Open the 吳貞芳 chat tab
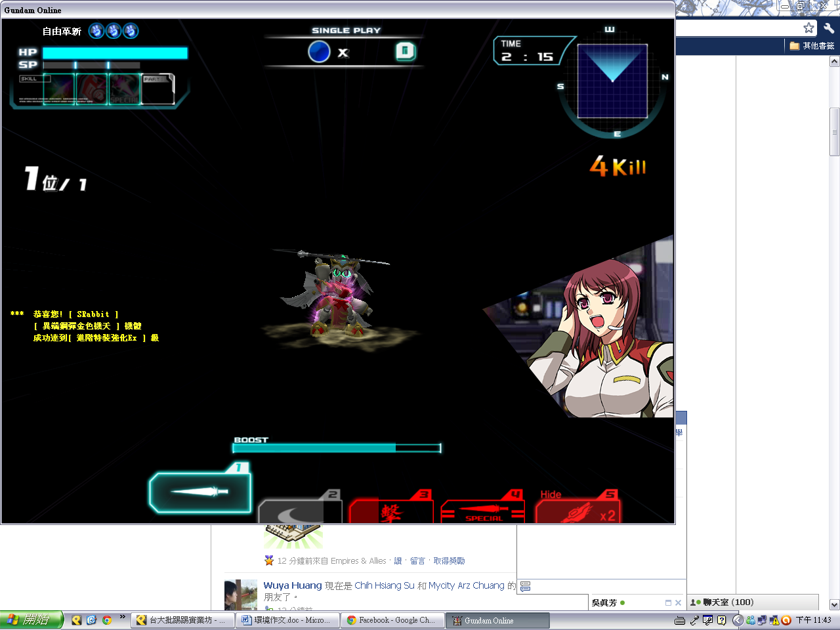 (608, 602)
